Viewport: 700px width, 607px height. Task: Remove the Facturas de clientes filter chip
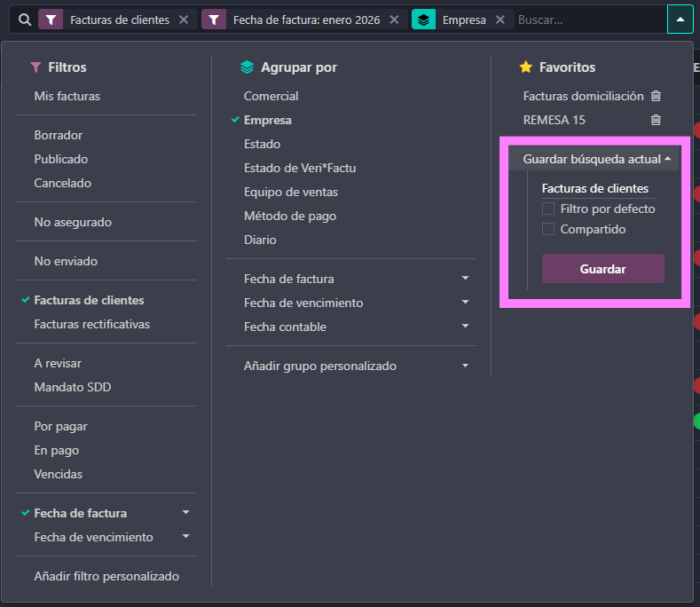pyautogui.click(x=184, y=20)
